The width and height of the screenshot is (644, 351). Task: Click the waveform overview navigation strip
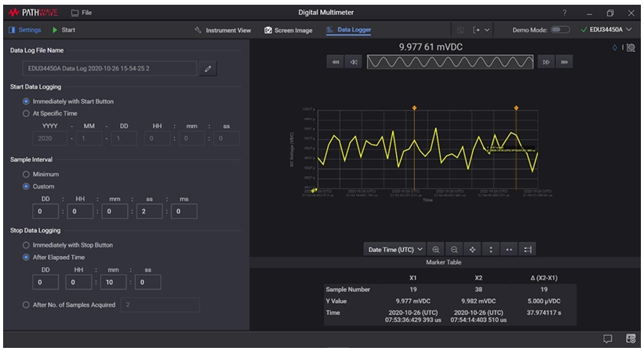point(450,62)
